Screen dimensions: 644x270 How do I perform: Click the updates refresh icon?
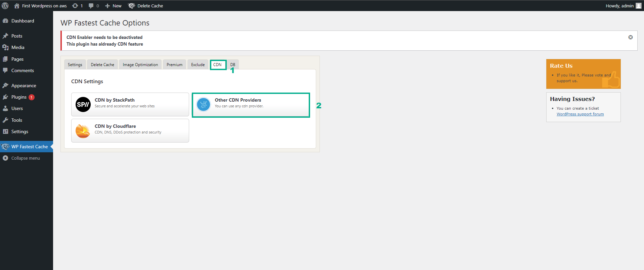coord(75,6)
